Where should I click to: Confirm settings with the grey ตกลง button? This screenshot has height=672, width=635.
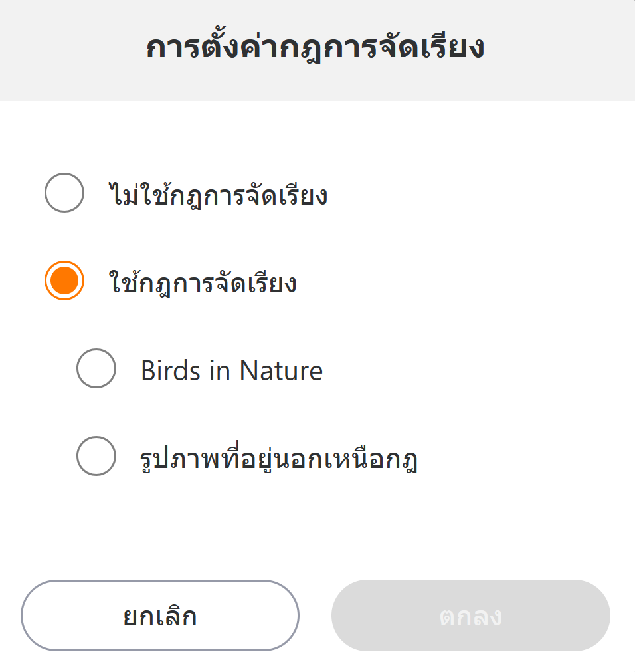[470, 616]
